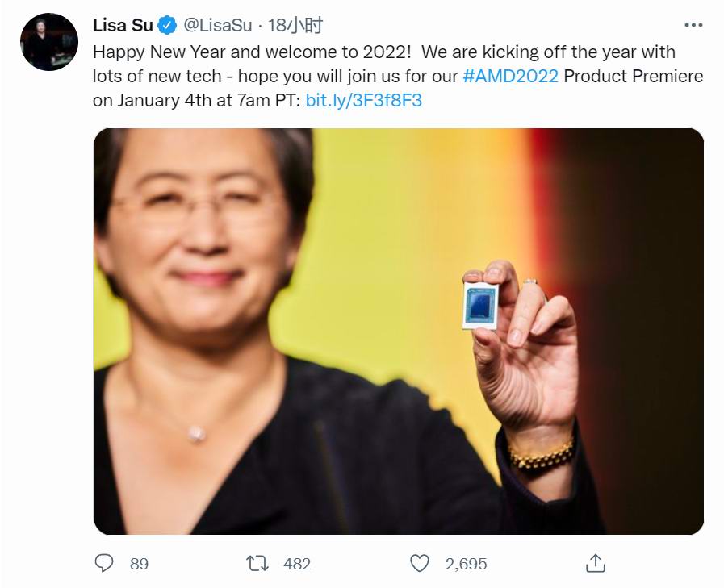Click the retweet arrows icon
The height and width of the screenshot is (588, 724).
[258, 562]
